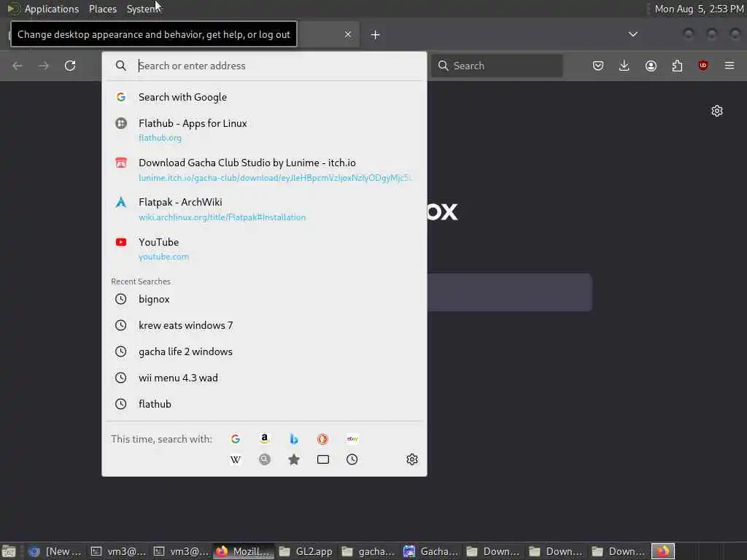Viewport: 747px width, 560px height.
Task: Select recent search bignox
Action: (x=264, y=299)
